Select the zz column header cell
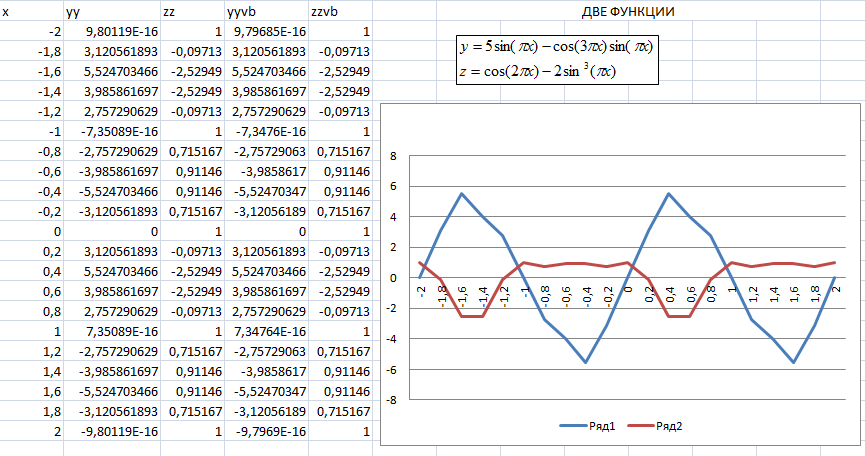Viewport: 865px width, 456px height. pyautogui.click(x=193, y=11)
